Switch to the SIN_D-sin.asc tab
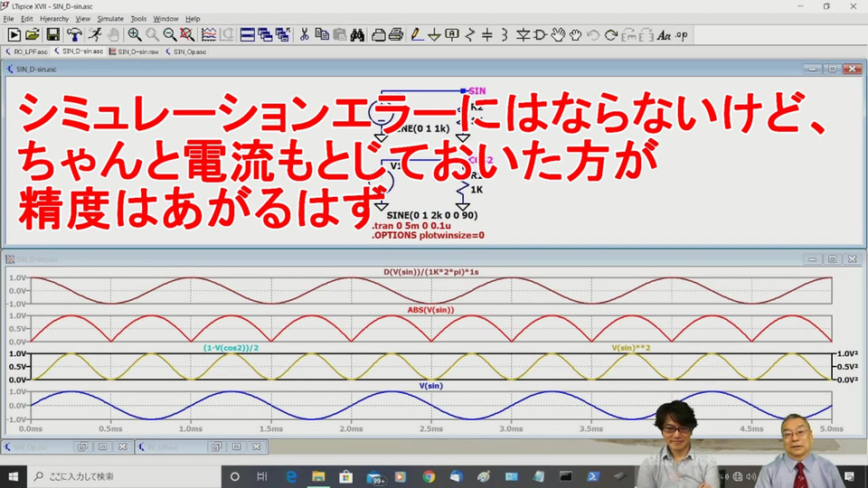This screenshot has height=488, width=868. pyautogui.click(x=79, y=52)
